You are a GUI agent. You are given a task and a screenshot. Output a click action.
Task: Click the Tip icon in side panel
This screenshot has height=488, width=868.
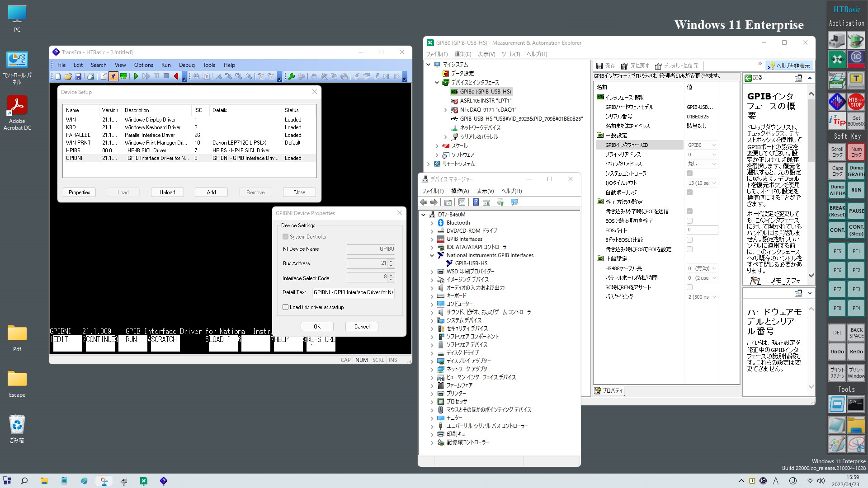[837, 121]
